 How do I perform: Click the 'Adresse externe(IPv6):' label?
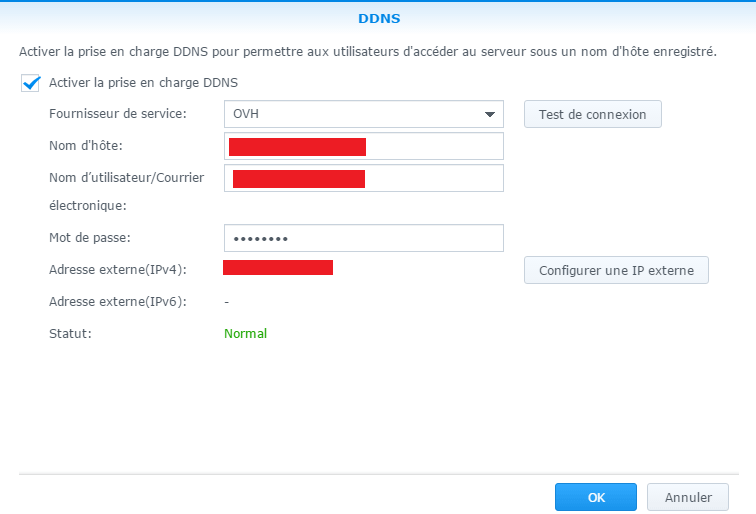(x=116, y=302)
